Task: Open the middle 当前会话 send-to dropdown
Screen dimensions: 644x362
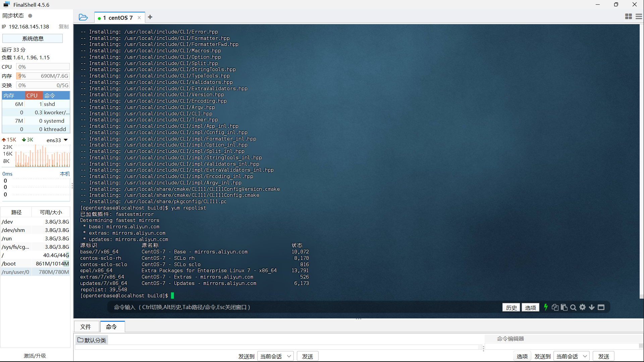Action: point(275,356)
